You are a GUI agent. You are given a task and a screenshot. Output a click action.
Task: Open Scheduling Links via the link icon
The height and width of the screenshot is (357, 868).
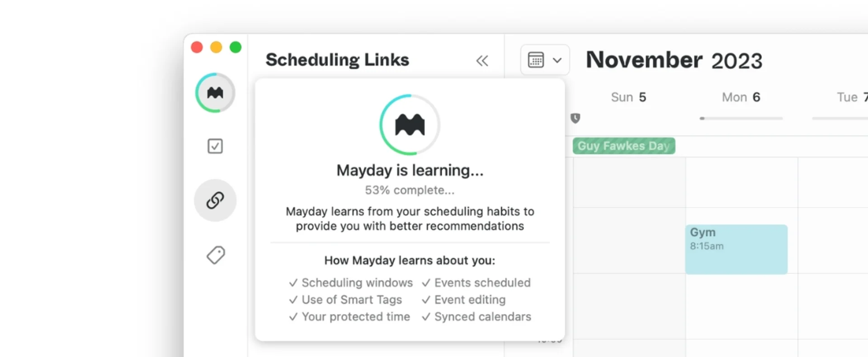(x=215, y=200)
